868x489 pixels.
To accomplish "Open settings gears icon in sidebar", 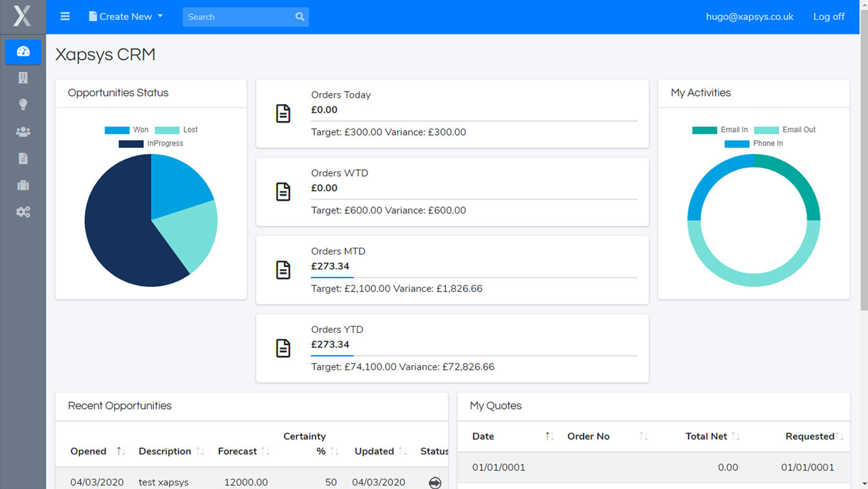I will [23, 212].
